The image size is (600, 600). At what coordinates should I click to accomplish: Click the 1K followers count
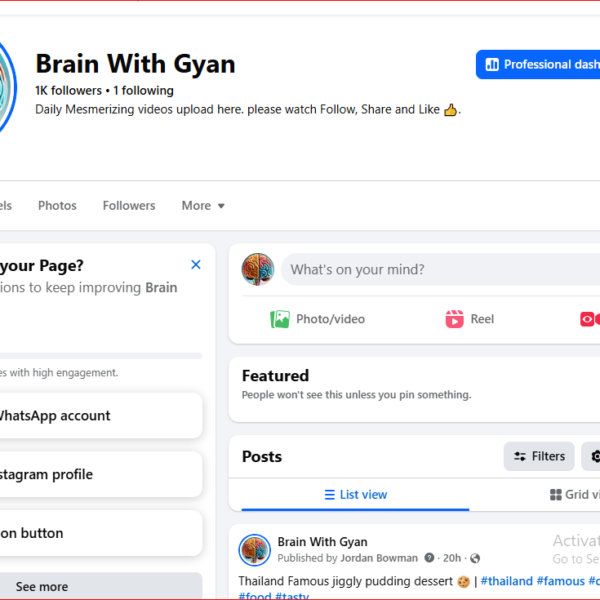68,91
